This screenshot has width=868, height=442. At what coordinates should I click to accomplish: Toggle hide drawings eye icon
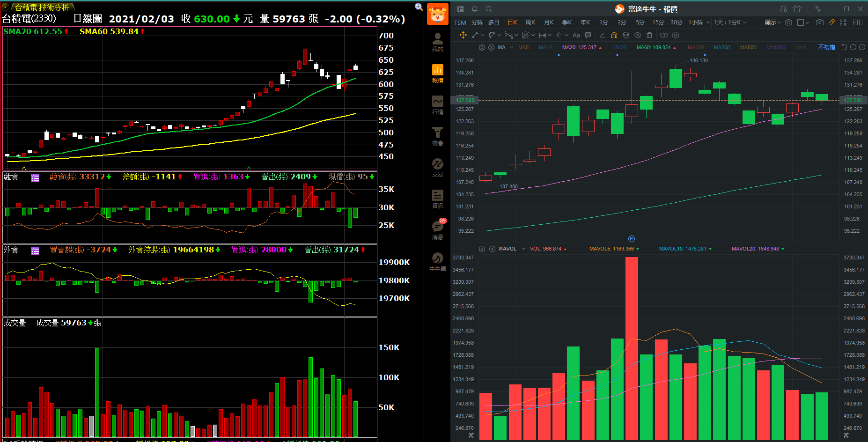coord(638,35)
